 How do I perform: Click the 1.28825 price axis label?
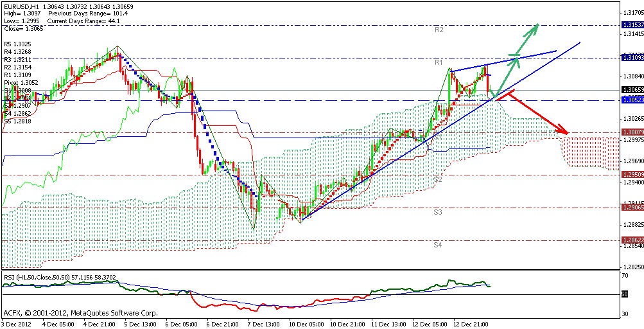632,225
